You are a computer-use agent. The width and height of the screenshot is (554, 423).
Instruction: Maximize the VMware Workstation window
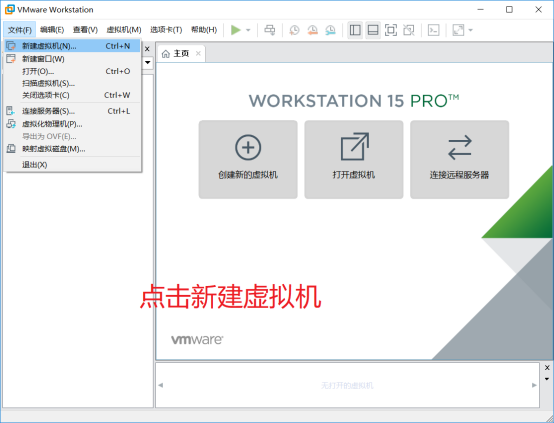[509, 10]
